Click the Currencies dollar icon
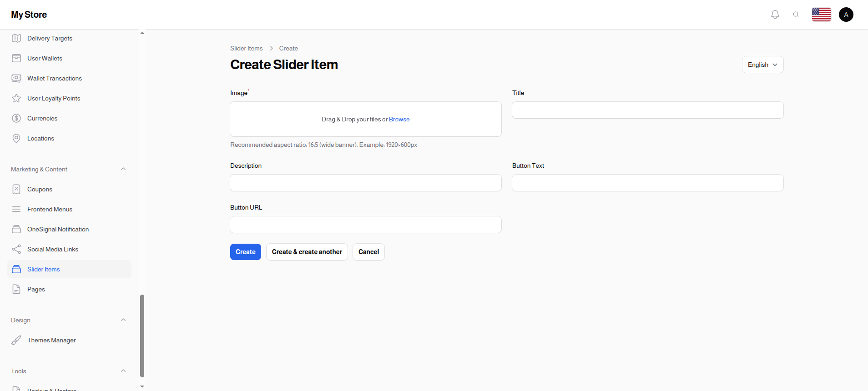Image resolution: width=868 pixels, height=391 pixels. [16, 118]
